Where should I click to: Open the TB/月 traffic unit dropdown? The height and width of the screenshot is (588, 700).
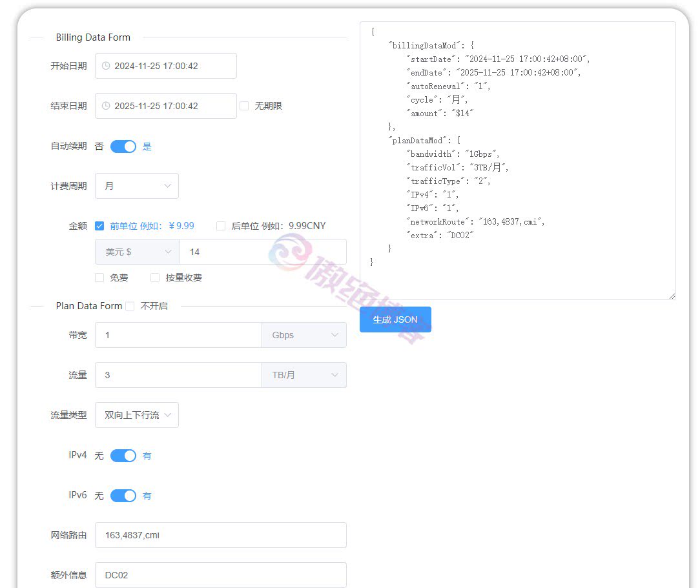click(x=304, y=375)
